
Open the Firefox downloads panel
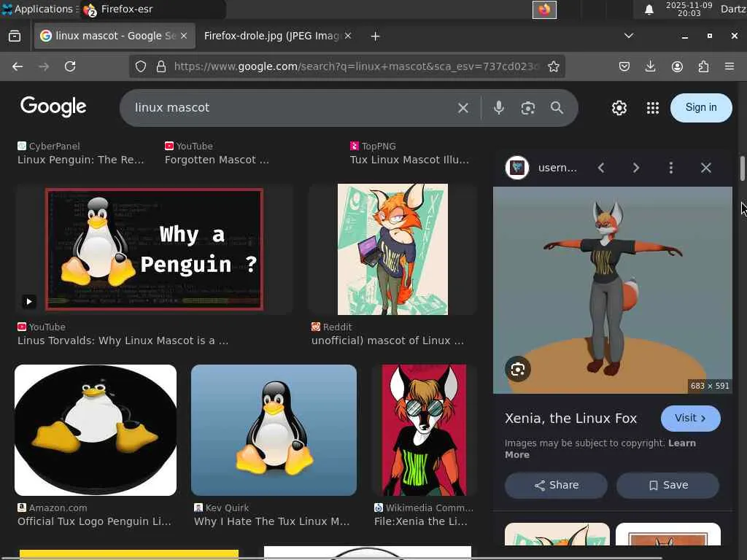point(650,66)
